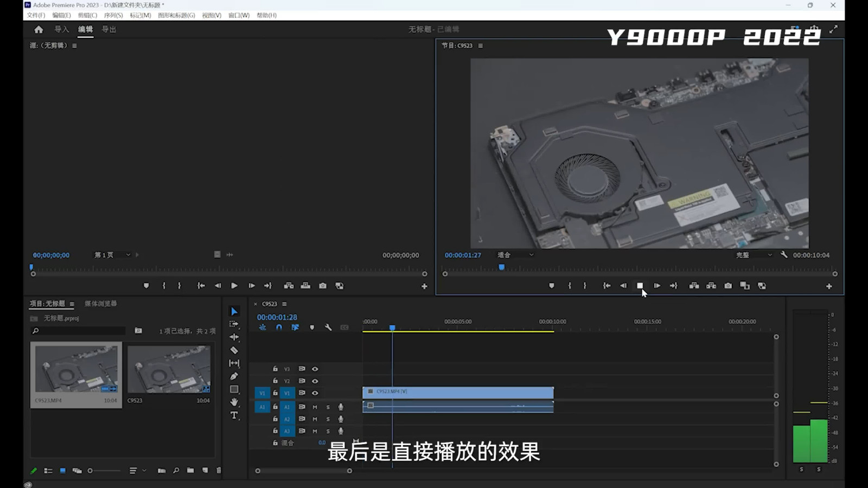Toggle V3 track visibility eye
This screenshot has height=488, width=868.
tap(315, 369)
